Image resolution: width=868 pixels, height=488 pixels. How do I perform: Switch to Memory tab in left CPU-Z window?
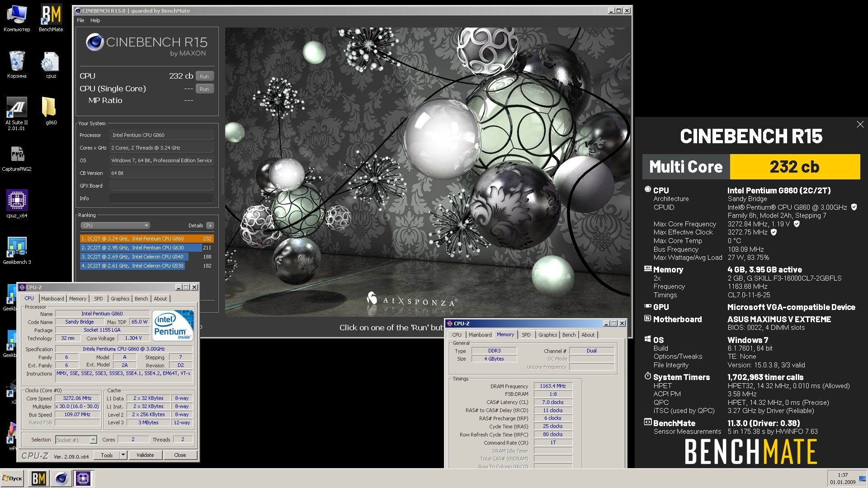point(78,299)
